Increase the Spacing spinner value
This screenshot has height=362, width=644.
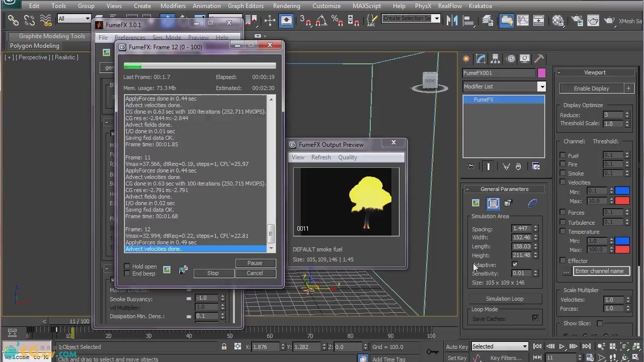[535, 227]
